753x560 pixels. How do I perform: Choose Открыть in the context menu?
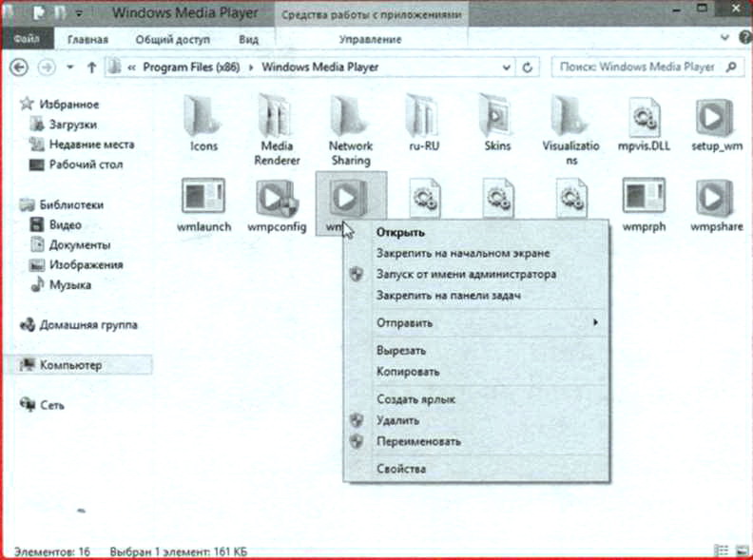click(x=400, y=232)
